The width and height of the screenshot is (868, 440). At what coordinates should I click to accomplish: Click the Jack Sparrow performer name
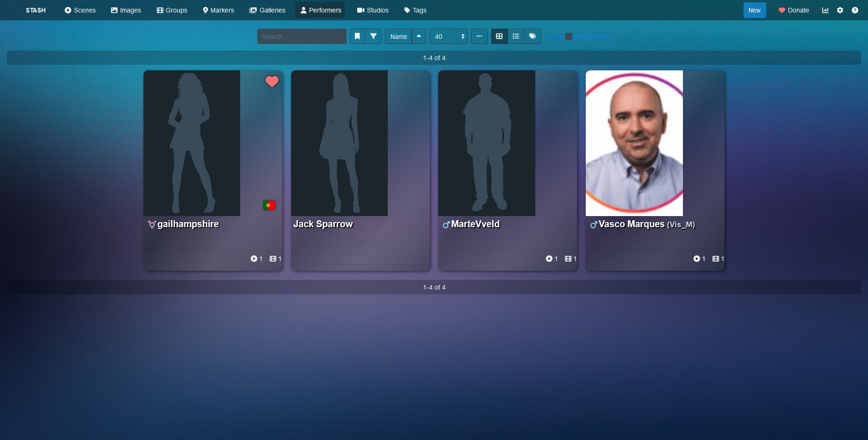323,224
